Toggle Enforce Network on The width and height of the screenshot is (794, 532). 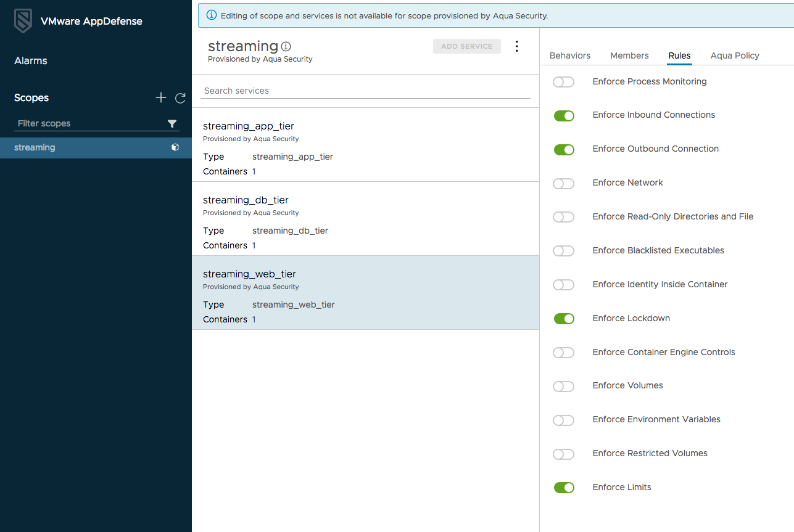pyautogui.click(x=564, y=184)
